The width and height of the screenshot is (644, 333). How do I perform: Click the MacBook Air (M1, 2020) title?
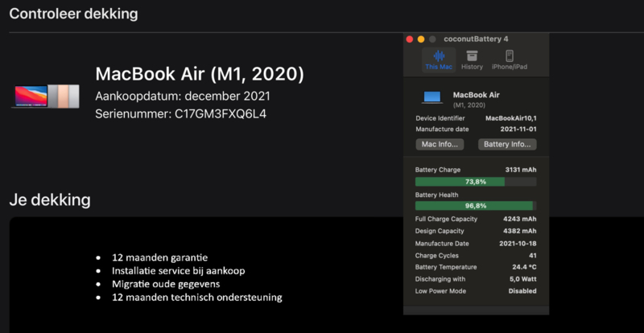pyautogui.click(x=200, y=74)
